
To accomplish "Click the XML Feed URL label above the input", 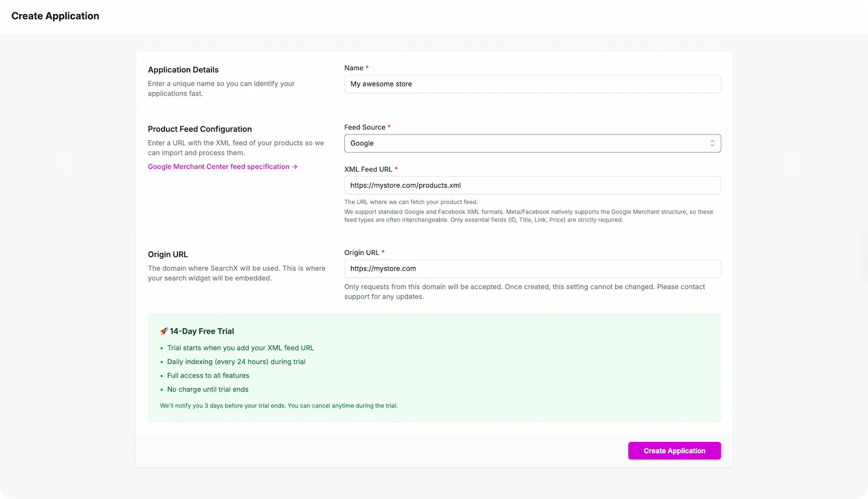I will [x=368, y=169].
